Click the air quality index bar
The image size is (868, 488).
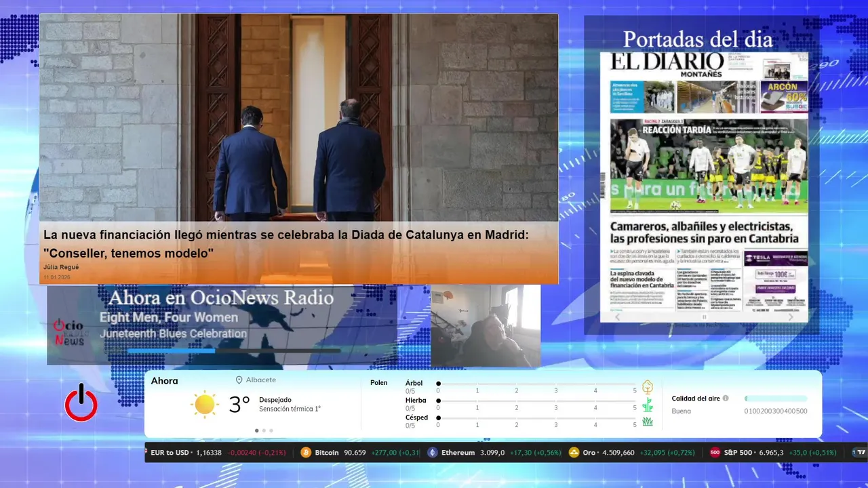pos(776,399)
